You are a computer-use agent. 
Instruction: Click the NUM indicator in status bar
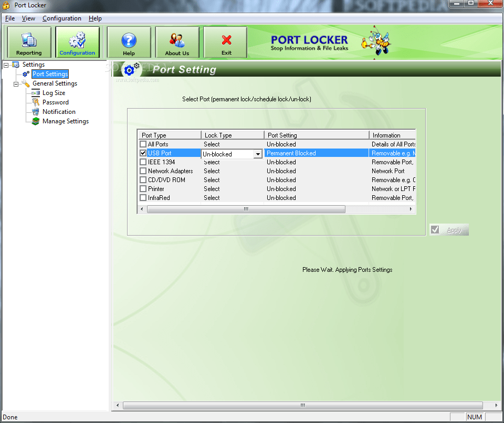[475, 417]
